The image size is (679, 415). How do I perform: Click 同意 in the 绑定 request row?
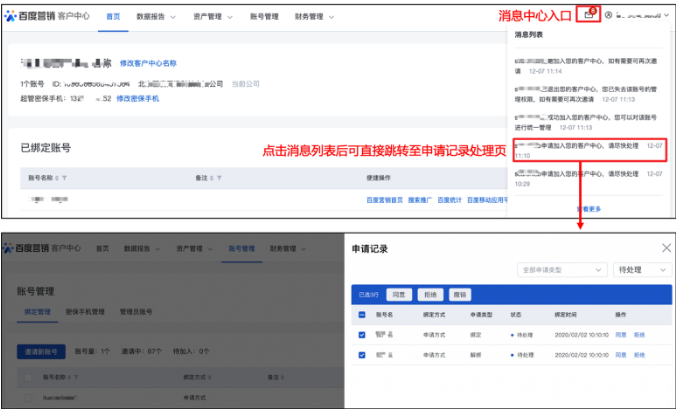(x=621, y=335)
